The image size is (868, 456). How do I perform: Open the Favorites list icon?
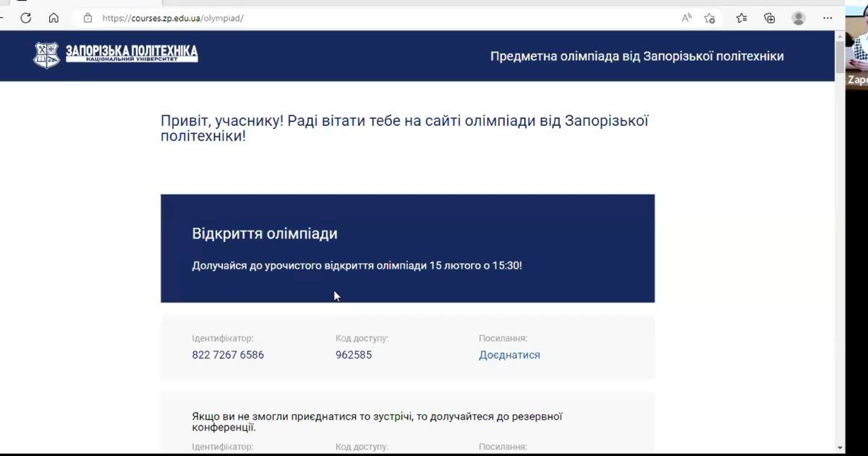pyautogui.click(x=741, y=18)
